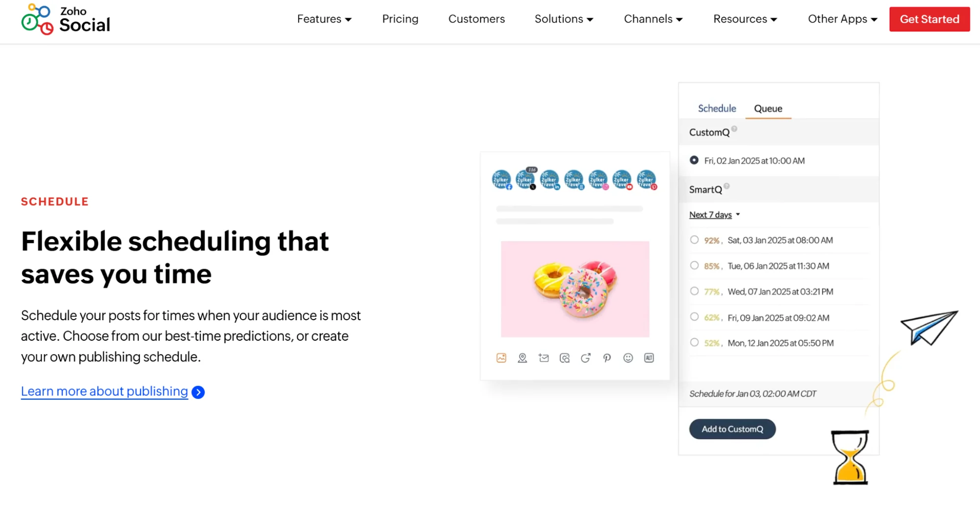Click the Get Started button
The image size is (980, 510).
click(x=930, y=19)
